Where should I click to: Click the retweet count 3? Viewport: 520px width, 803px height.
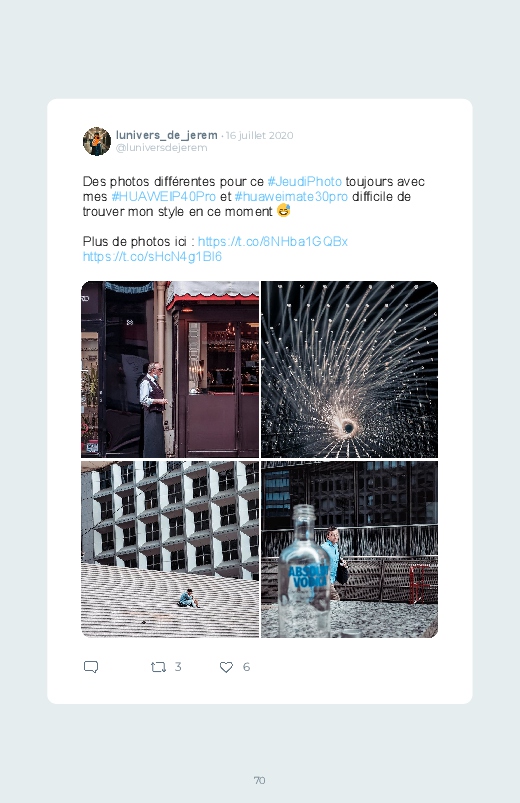pyautogui.click(x=178, y=667)
